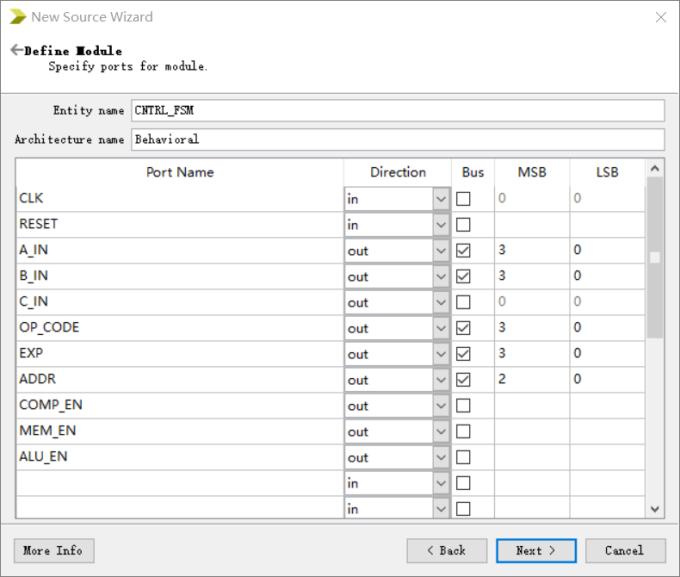Click the Direction column header
The width and height of the screenshot is (680, 577).
[x=397, y=172]
